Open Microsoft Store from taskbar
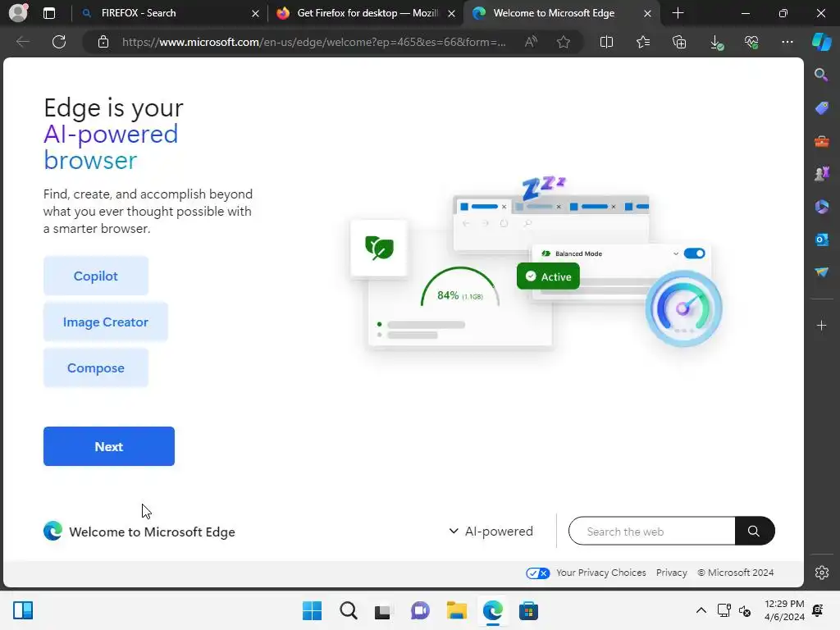 click(x=528, y=610)
